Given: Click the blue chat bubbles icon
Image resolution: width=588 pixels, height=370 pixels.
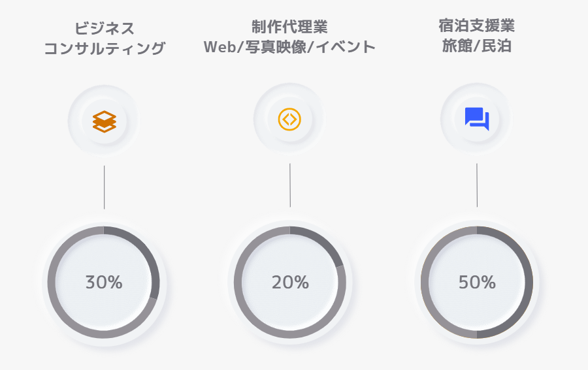Looking at the screenshot, I should pyautogui.click(x=476, y=119).
